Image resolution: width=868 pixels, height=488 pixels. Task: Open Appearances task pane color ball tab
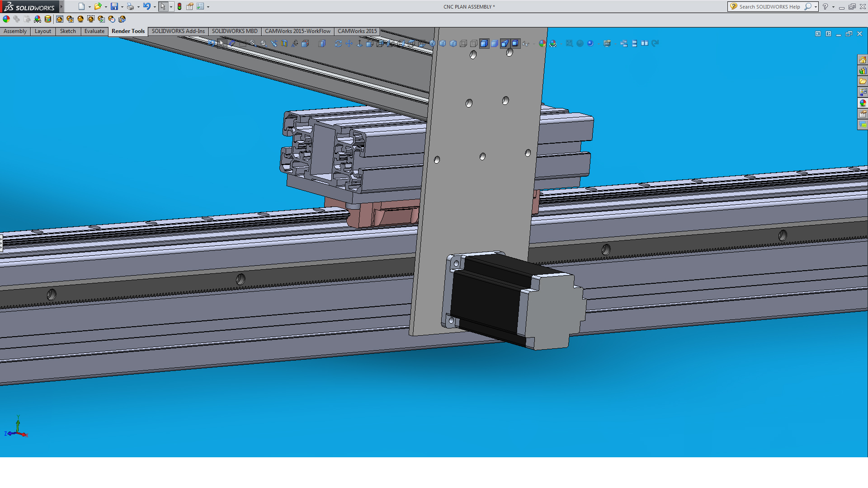(863, 103)
